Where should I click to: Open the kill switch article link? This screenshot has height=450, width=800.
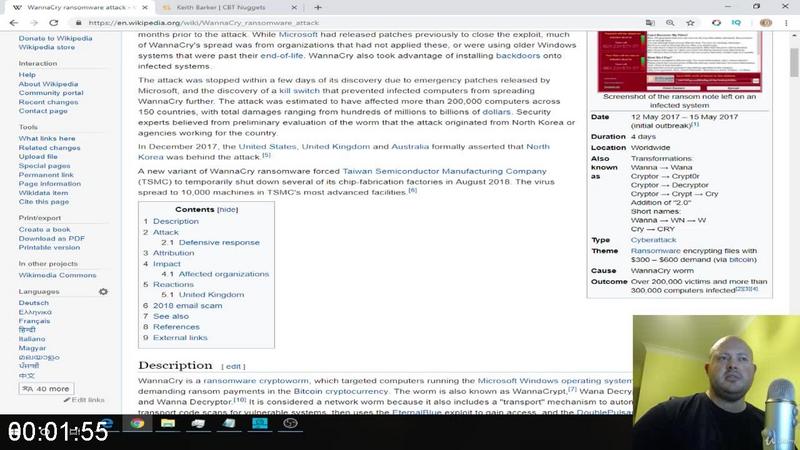[x=299, y=91]
